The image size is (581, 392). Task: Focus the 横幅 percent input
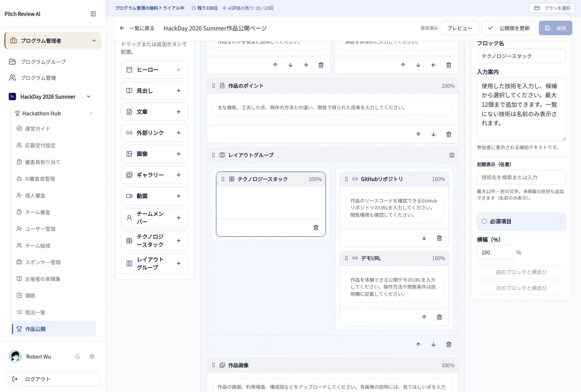495,252
